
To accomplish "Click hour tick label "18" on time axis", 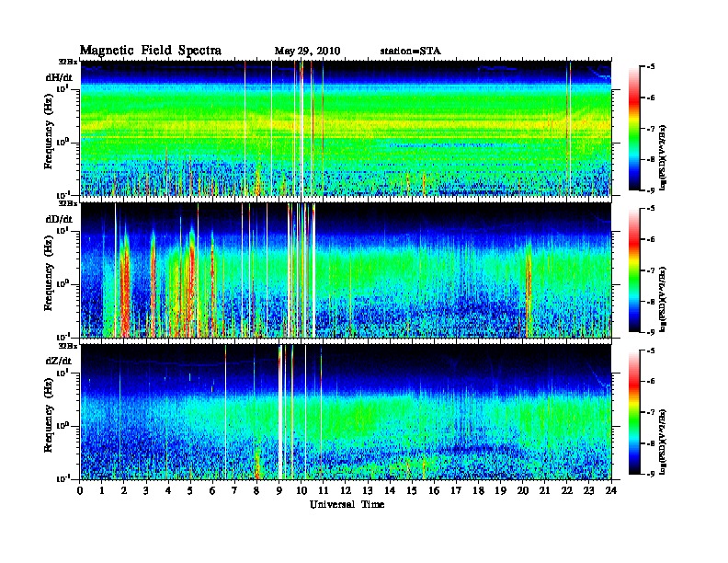I will (478, 490).
